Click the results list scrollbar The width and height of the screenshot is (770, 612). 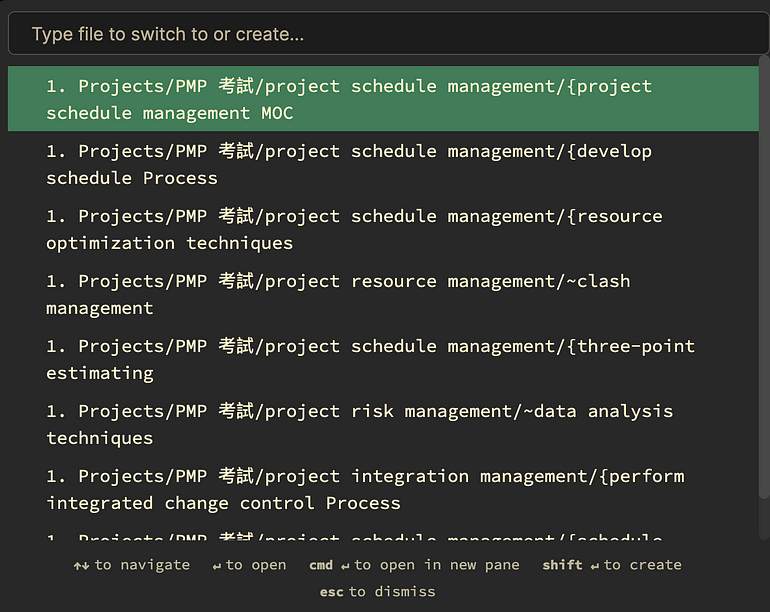(x=764, y=250)
